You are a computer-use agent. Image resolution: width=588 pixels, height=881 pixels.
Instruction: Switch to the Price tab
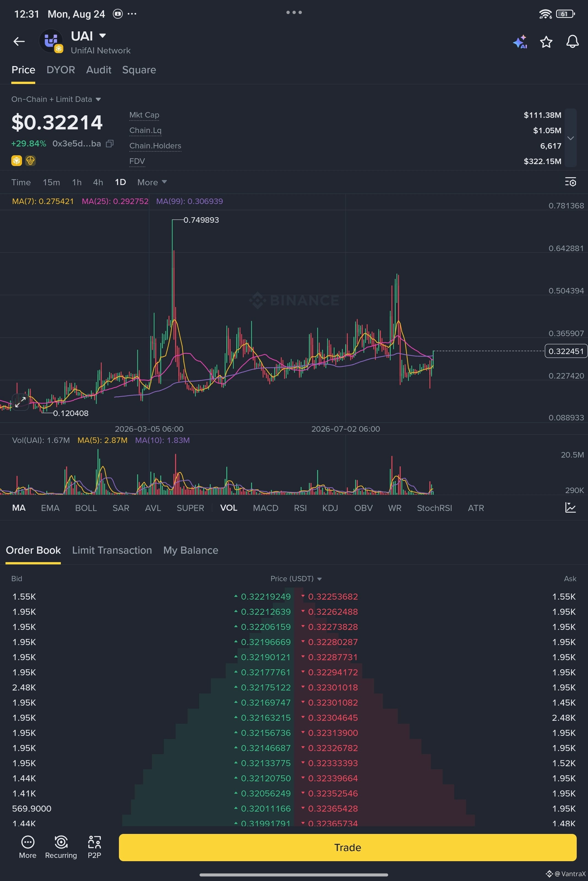pos(23,70)
